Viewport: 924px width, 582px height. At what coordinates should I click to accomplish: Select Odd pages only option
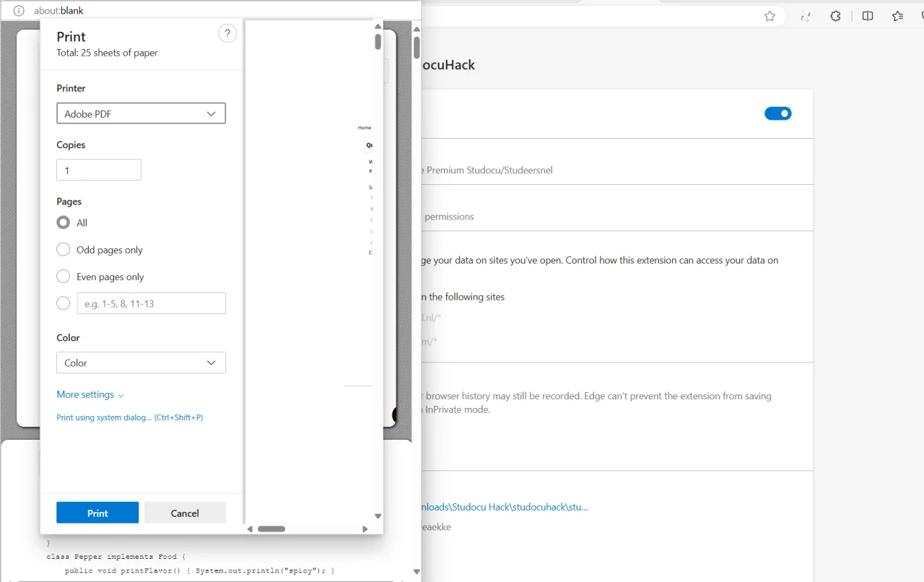(64, 250)
